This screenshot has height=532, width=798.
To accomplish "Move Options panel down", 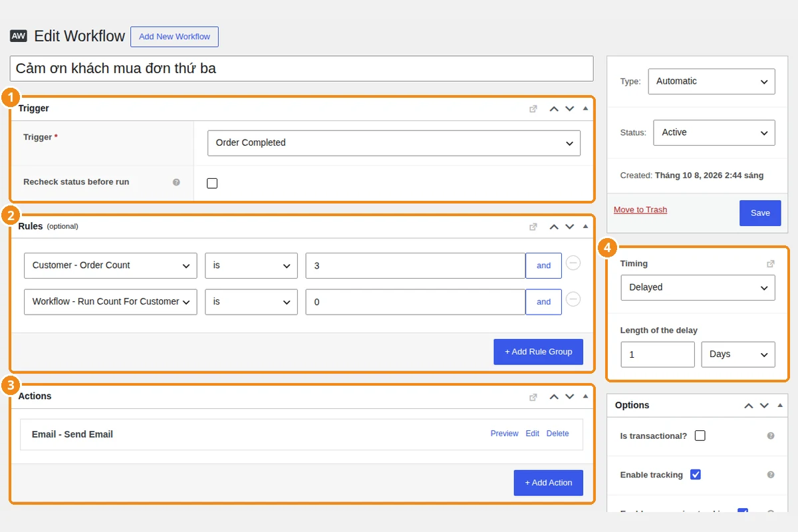I will pos(765,406).
